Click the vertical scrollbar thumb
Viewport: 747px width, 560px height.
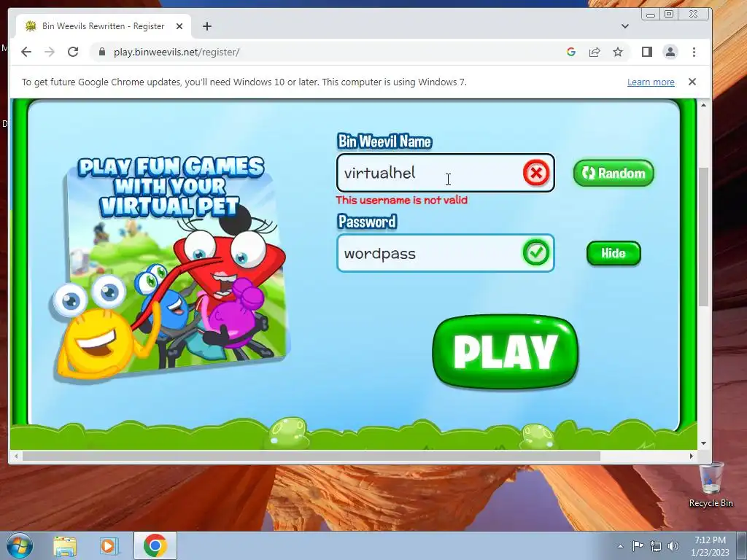(704, 237)
